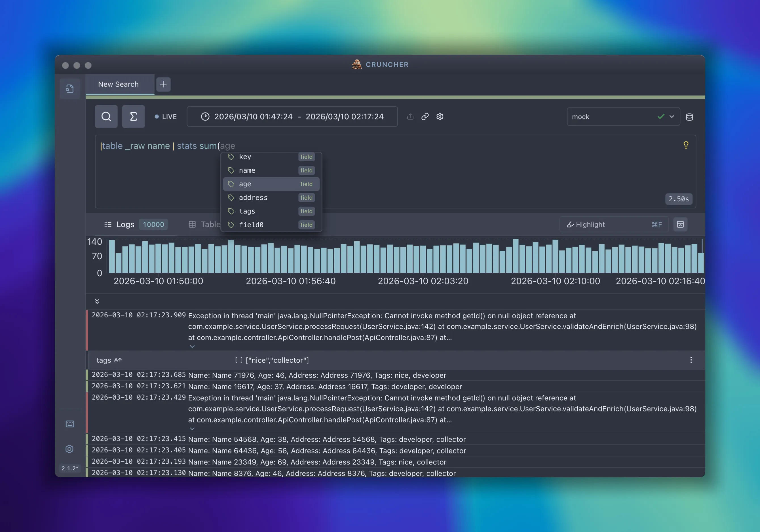Click the version 2.1.2* label
Screen dimensions: 760x532
tap(70, 468)
